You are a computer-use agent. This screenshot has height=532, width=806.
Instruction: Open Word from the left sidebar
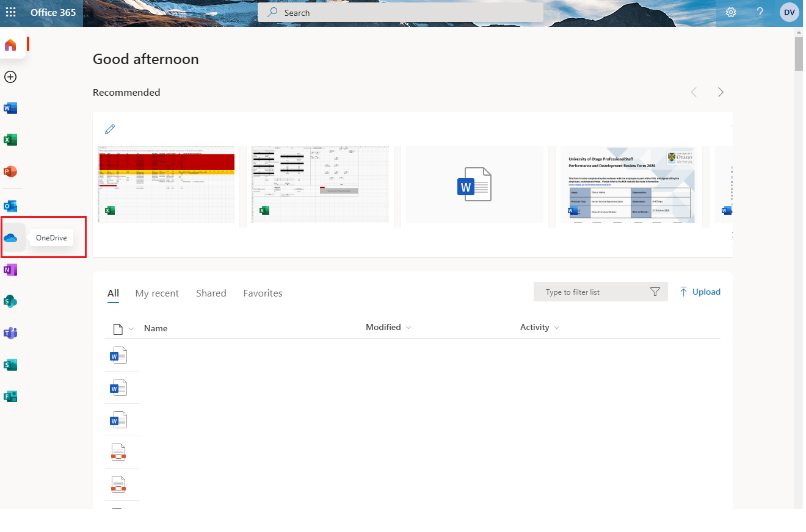tap(10, 109)
